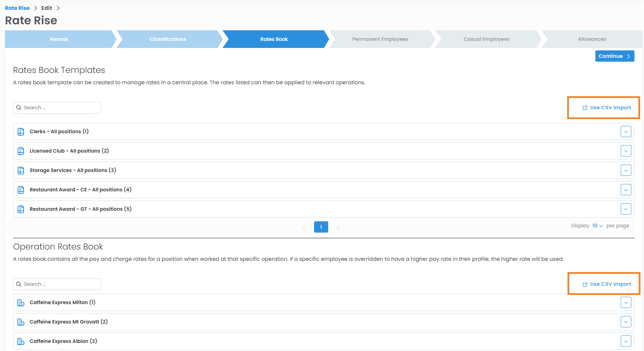Click the Rate Rise breadcrumb link

tap(17, 8)
